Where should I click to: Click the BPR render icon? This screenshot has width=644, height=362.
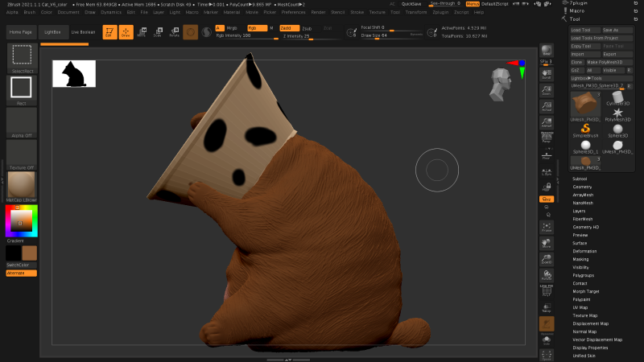[x=547, y=51]
